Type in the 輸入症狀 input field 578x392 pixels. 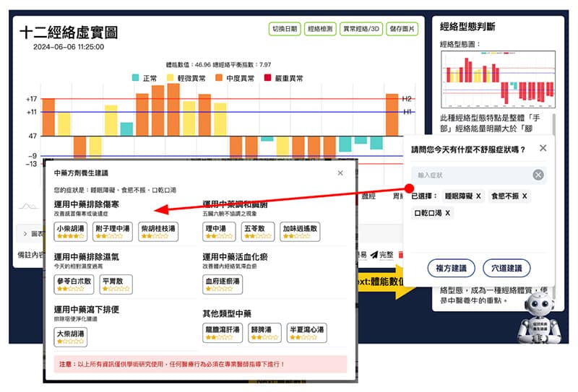[x=470, y=175]
